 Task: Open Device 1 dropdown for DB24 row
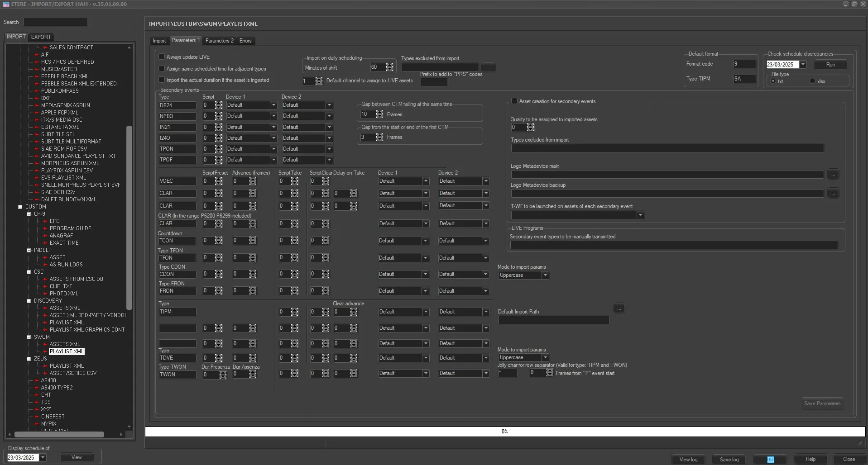tap(273, 105)
